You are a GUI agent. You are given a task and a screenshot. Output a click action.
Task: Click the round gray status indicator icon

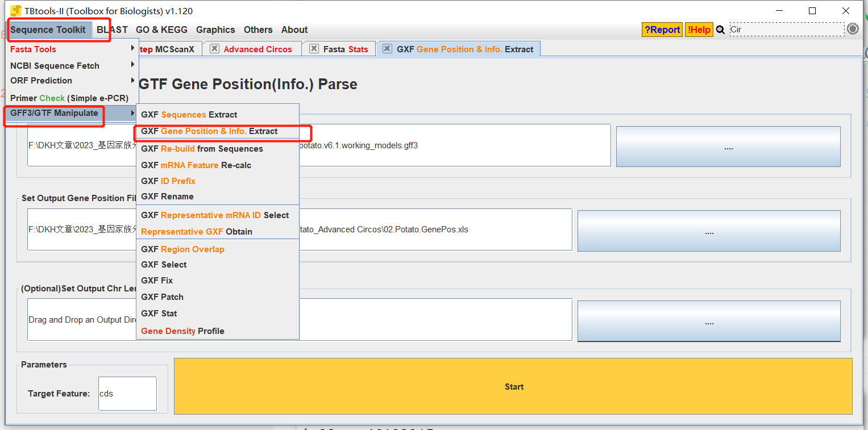(853, 29)
